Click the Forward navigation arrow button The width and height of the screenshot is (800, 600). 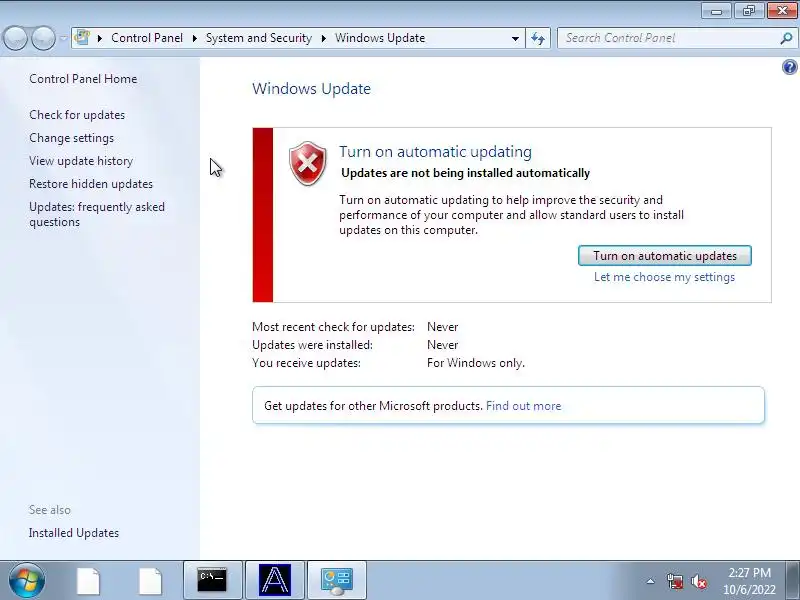44,38
